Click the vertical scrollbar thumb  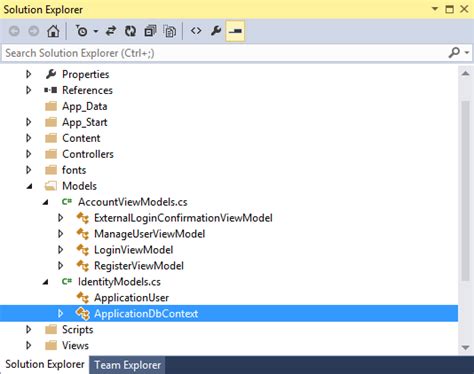(x=465, y=191)
